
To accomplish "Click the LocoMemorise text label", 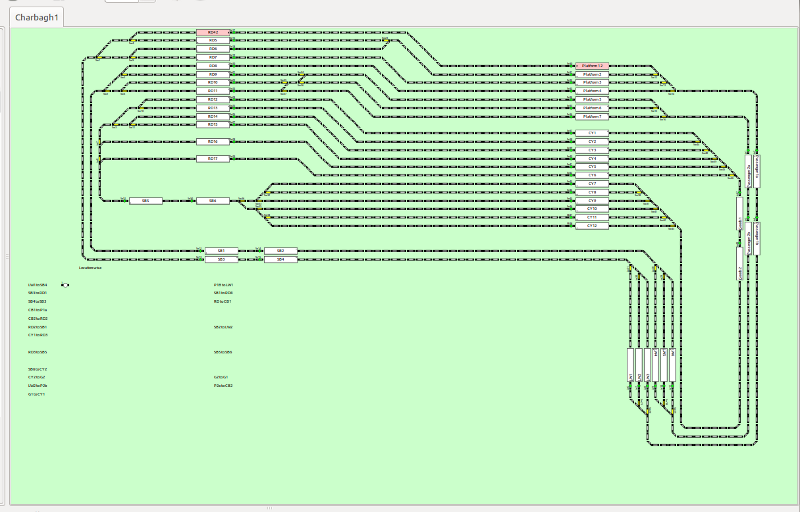I will click(90, 268).
